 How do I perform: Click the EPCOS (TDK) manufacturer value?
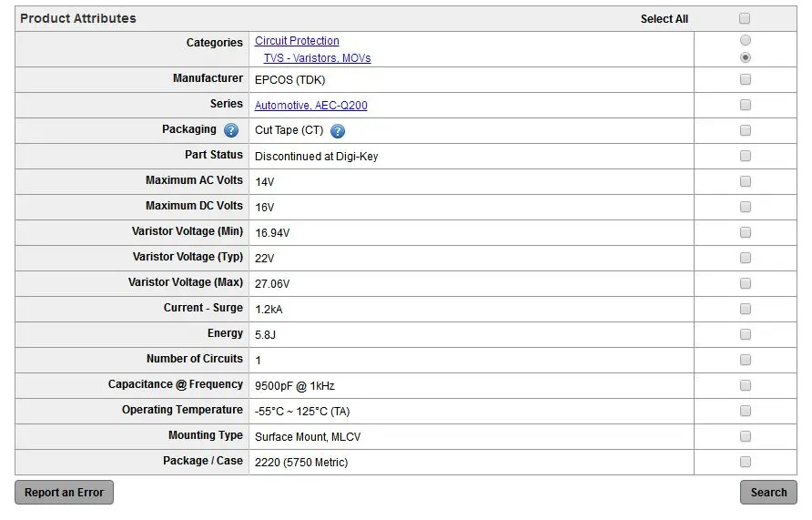[290, 80]
